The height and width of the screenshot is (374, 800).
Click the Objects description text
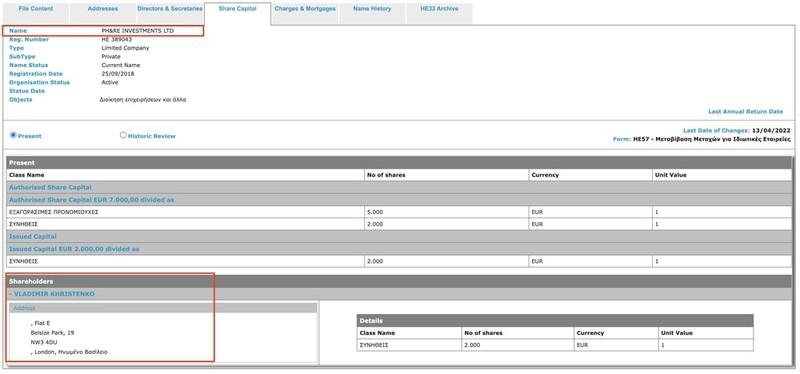(143, 99)
